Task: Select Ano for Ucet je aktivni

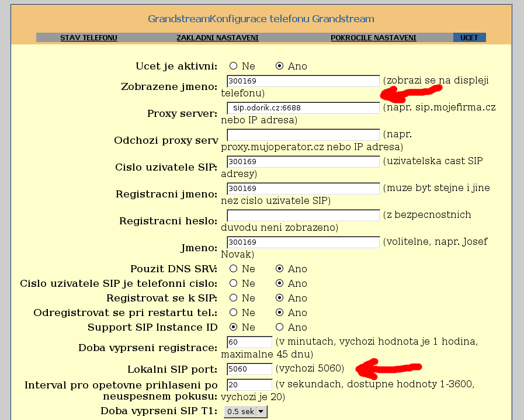Action: pyautogui.click(x=280, y=66)
